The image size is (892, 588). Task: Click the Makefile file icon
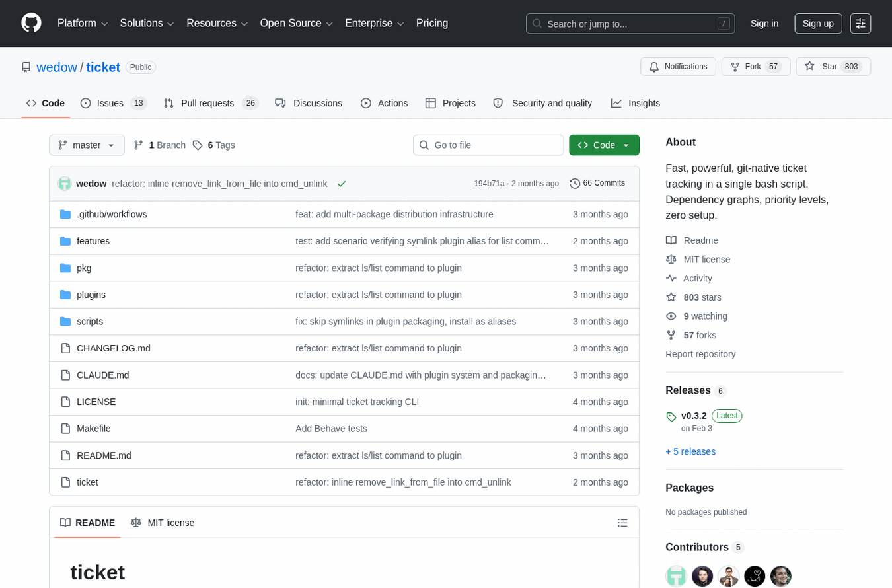point(65,428)
